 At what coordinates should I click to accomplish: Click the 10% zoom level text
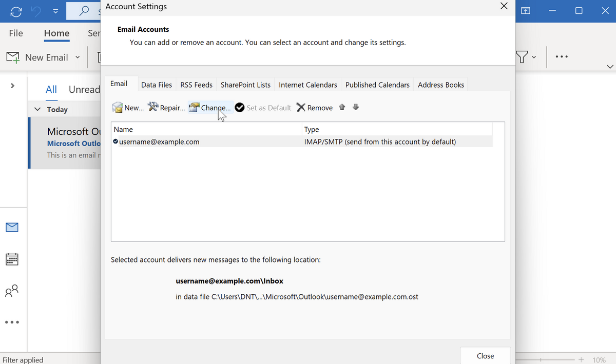tap(599, 360)
